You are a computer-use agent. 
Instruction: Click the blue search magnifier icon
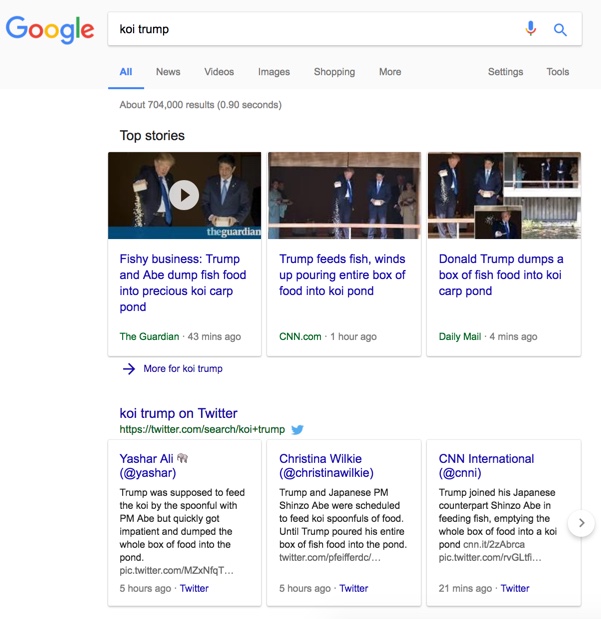click(x=560, y=29)
